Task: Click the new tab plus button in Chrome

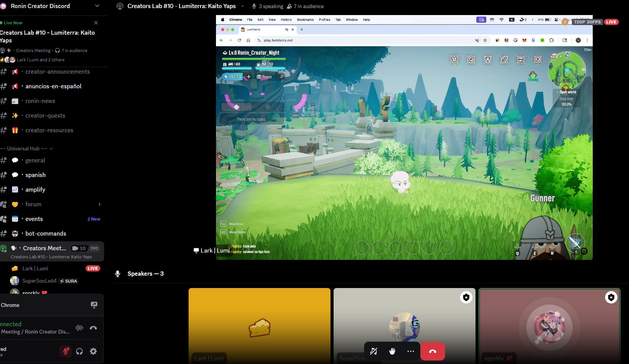Action: pyautogui.click(x=302, y=30)
